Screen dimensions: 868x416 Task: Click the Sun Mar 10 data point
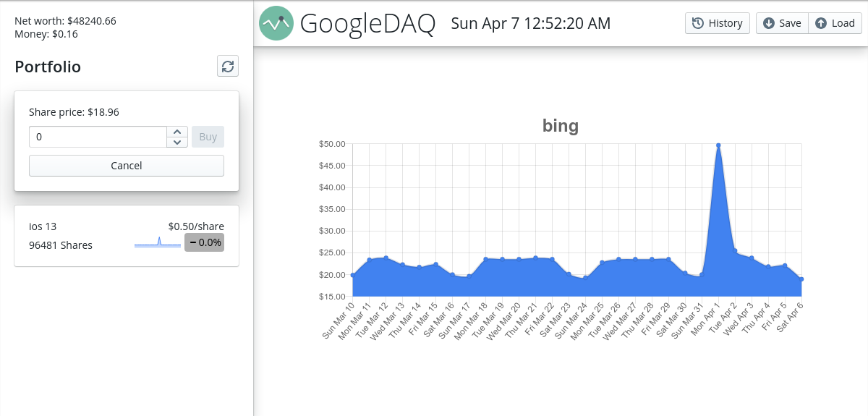click(x=352, y=275)
